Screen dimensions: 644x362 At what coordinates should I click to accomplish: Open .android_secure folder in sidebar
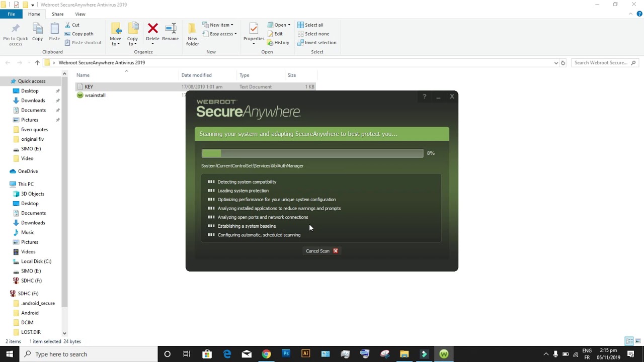tap(38, 303)
